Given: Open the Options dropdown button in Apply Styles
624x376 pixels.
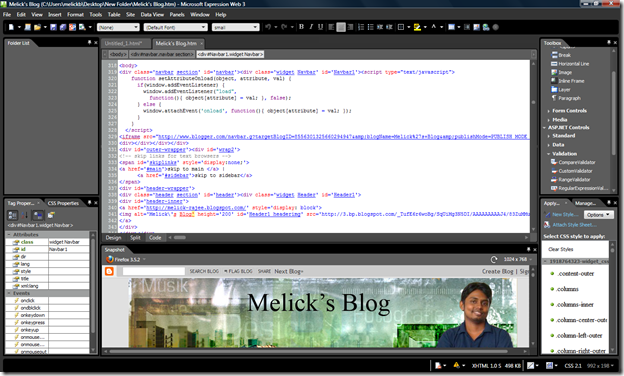Looking at the screenshot, I should 599,215.
